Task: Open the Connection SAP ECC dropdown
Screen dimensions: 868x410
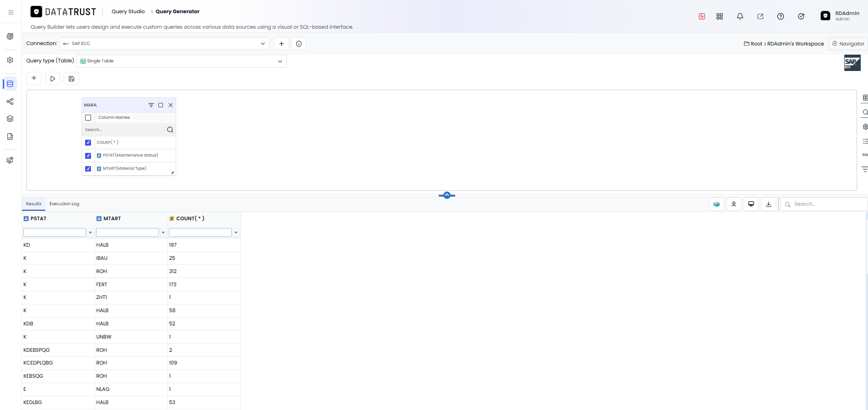Action: pos(164,44)
